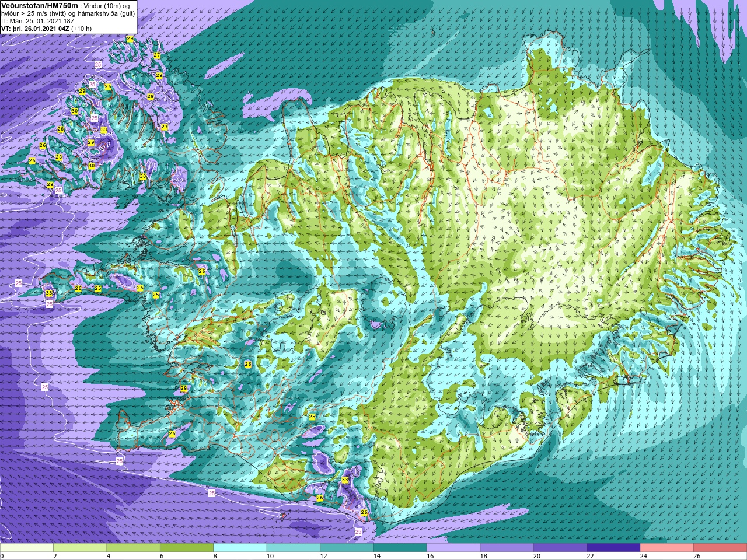
Task: Click the "14" label on the color scale
Action: (x=377, y=556)
